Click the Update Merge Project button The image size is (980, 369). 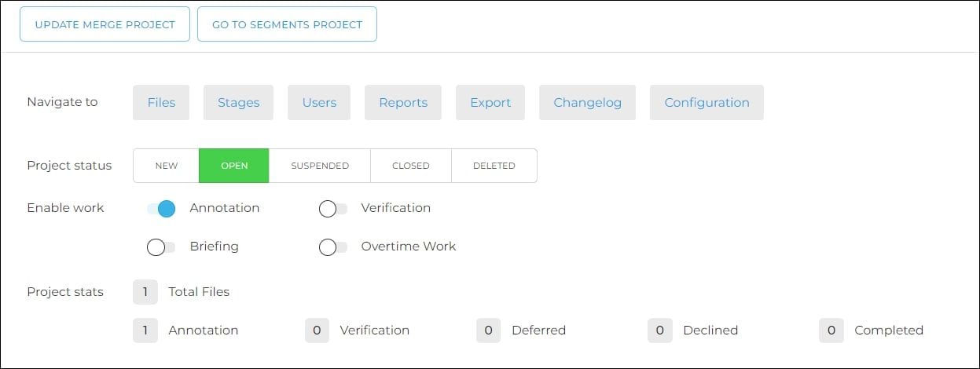105,24
